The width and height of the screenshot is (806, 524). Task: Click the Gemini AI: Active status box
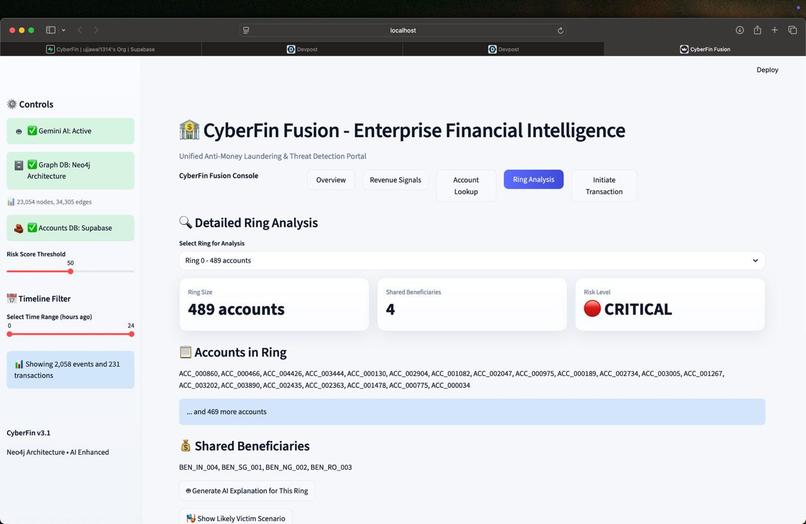coord(70,131)
